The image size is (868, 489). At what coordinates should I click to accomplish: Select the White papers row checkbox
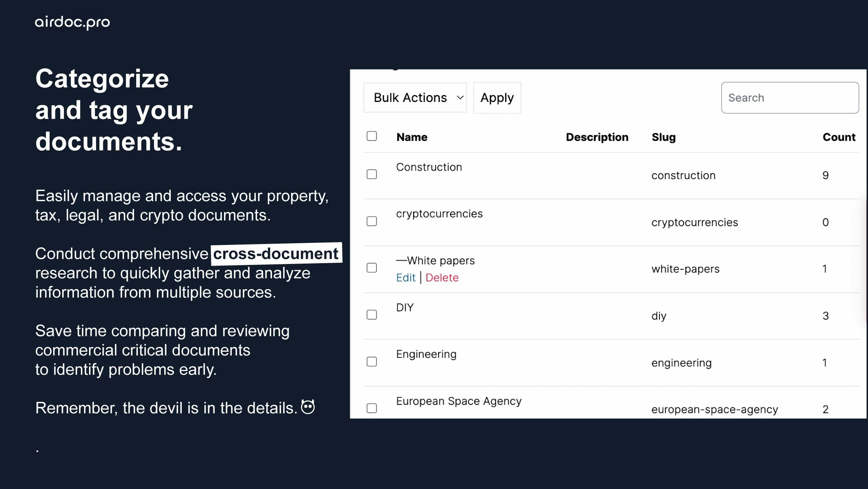tap(372, 268)
